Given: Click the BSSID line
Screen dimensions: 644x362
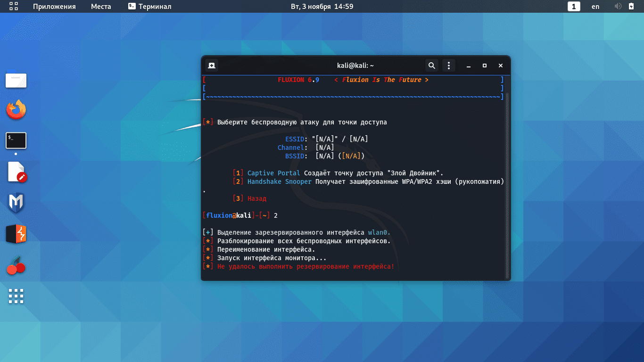Looking at the screenshot, I should (x=324, y=156).
